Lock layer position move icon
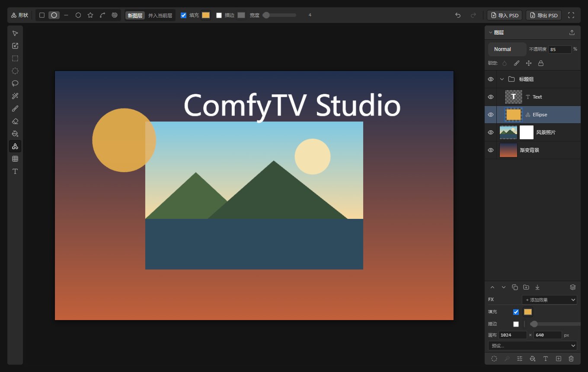 (529, 63)
